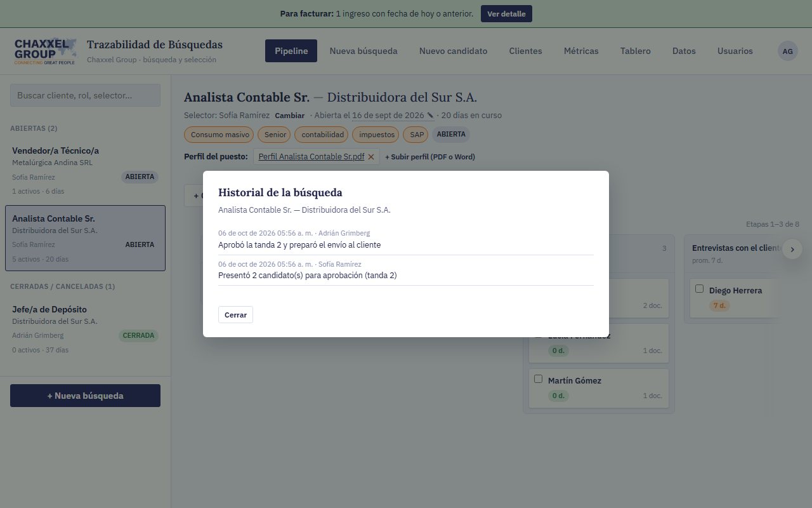This screenshot has height=508, width=812.
Task: Click the search field for cliente, rol, selector
Action: [85, 95]
